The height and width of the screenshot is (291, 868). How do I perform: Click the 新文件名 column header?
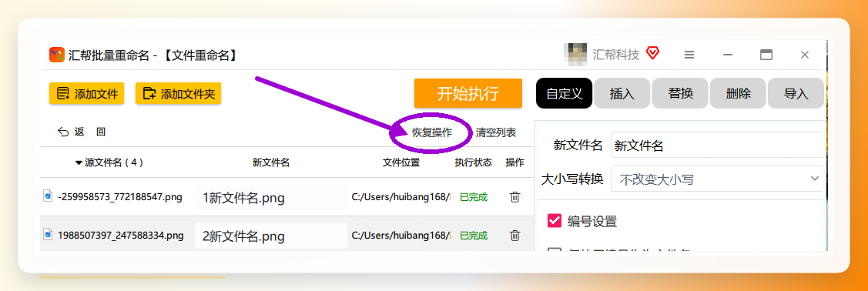tap(271, 162)
